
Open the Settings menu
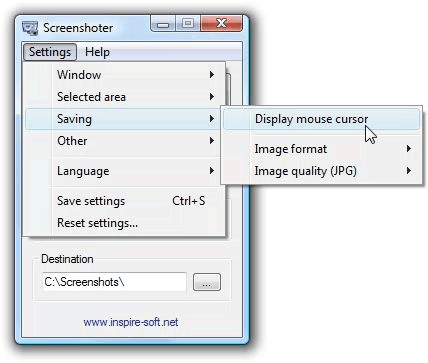pos(50,52)
